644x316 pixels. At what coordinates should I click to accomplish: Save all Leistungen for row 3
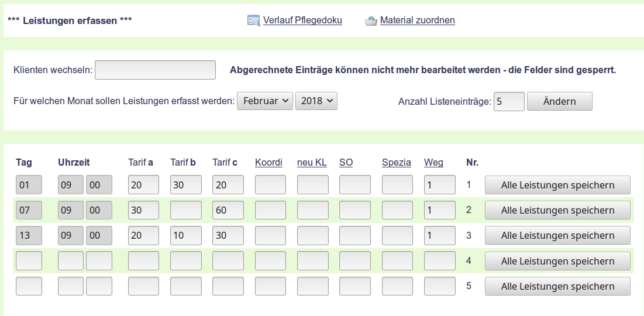pyautogui.click(x=557, y=235)
